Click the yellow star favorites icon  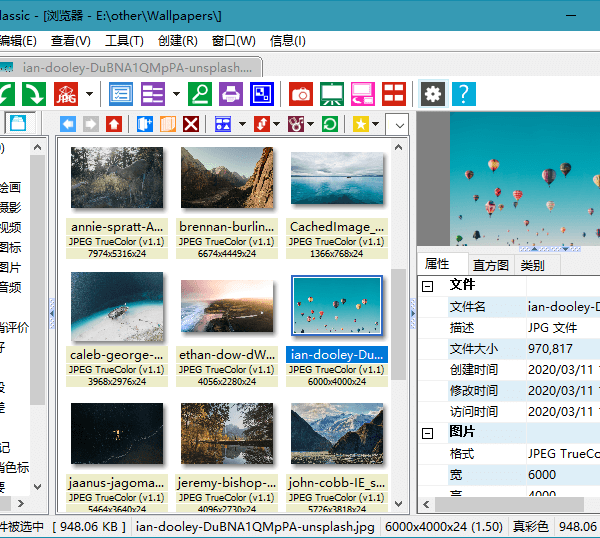click(x=359, y=124)
